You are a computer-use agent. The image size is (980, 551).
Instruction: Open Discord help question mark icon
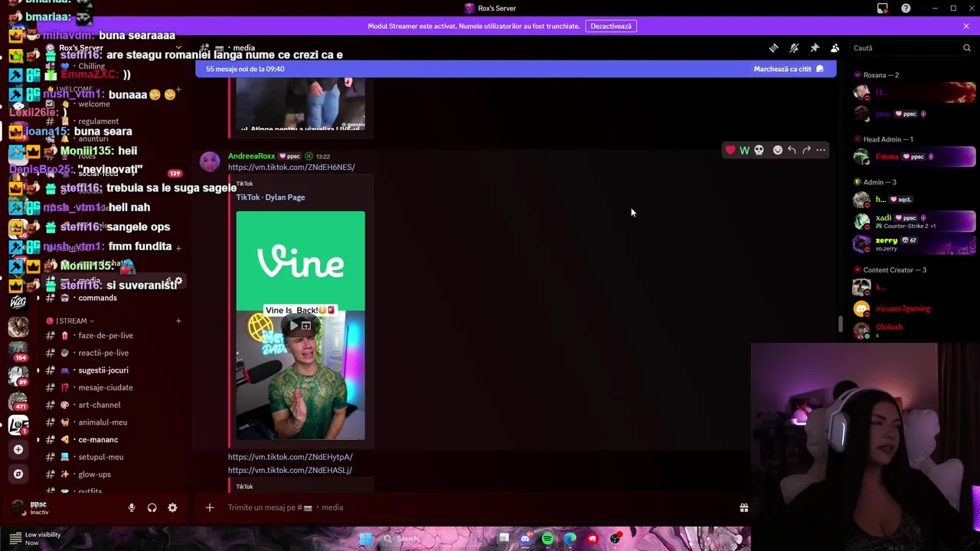[906, 8]
